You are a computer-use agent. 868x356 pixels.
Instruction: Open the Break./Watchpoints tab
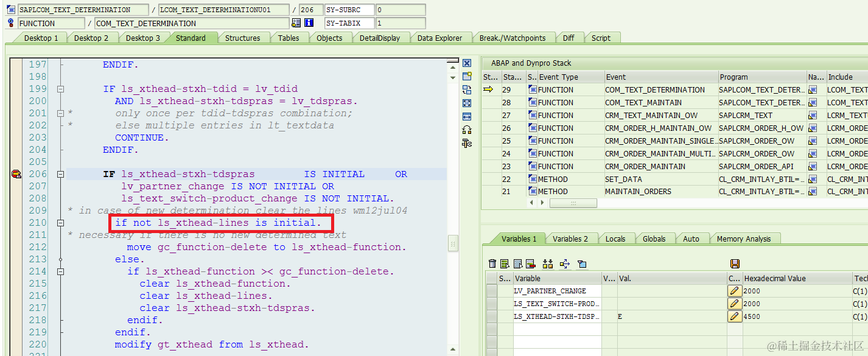513,38
